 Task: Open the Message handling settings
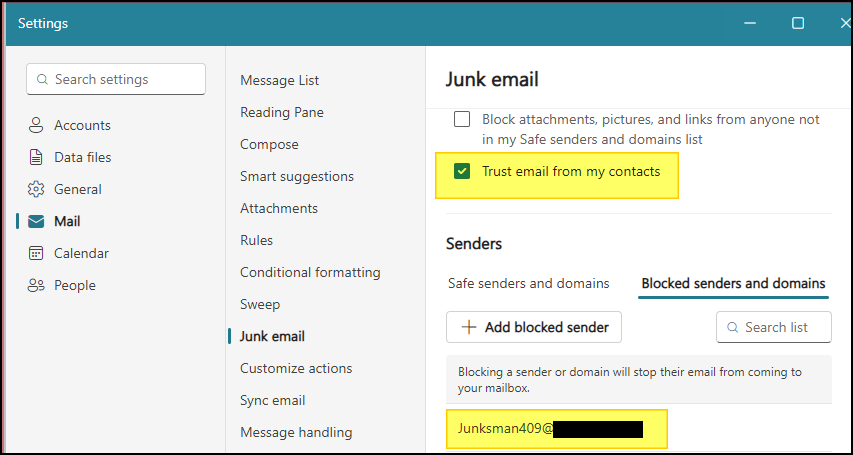tap(296, 433)
